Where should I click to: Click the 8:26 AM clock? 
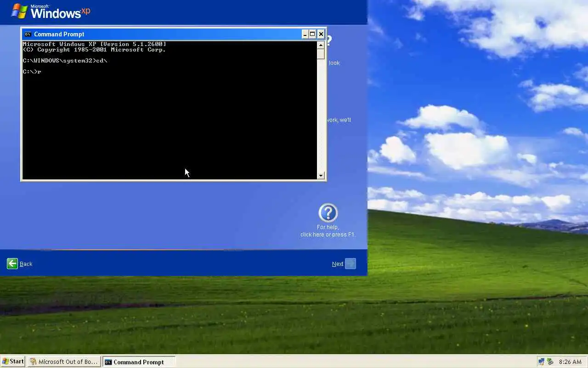click(570, 362)
